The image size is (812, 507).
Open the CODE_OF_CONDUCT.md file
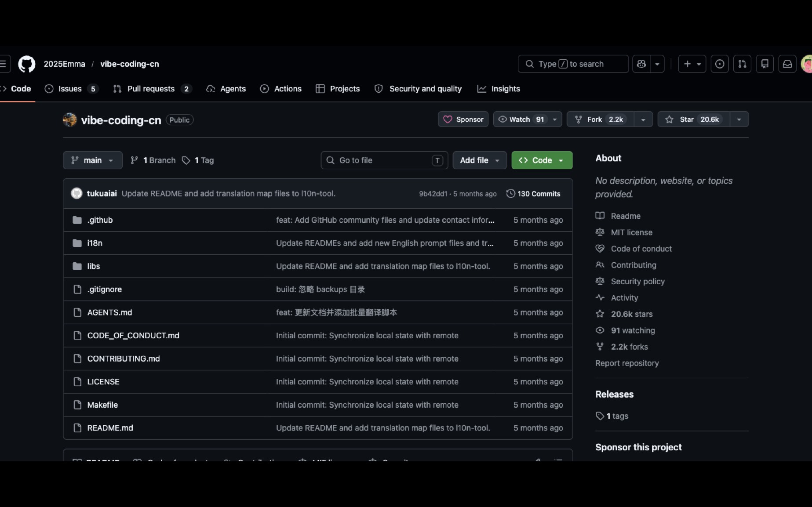click(x=133, y=336)
